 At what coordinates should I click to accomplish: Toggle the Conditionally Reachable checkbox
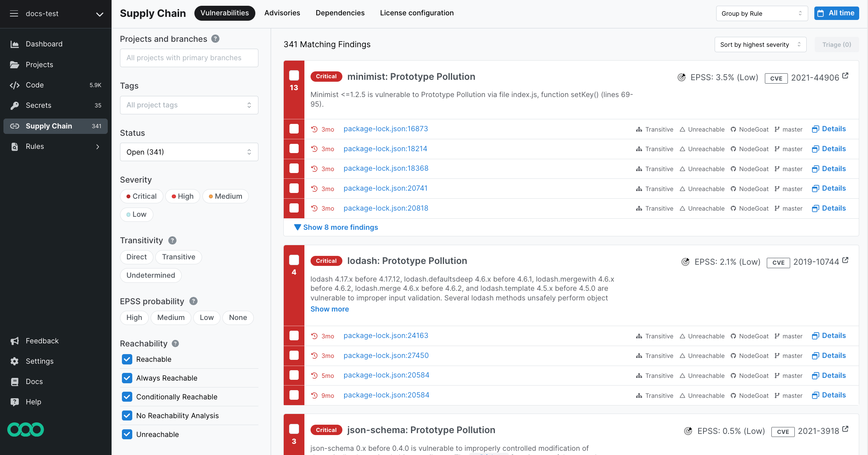pyautogui.click(x=127, y=396)
